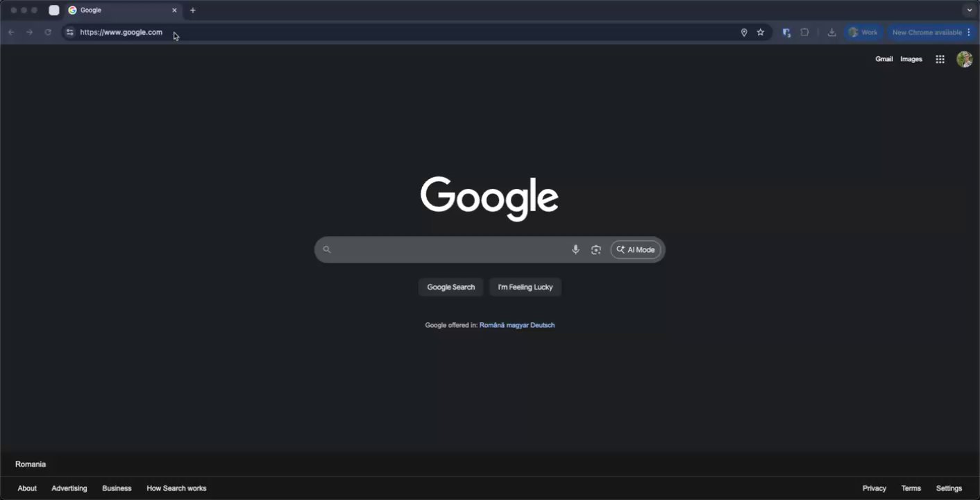Viewport: 980px width, 500px height.
Task: Switch language to Română
Action: click(x=492, y=325)
